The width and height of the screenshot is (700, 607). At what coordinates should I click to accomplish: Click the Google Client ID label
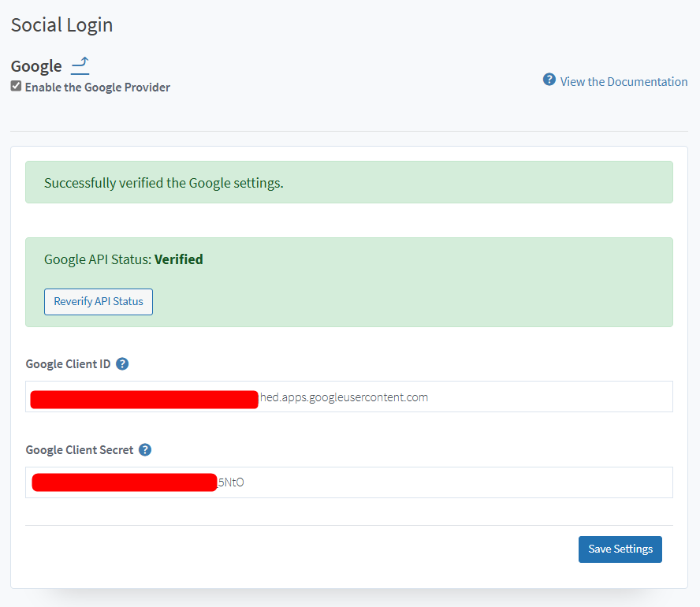point(68,364)
